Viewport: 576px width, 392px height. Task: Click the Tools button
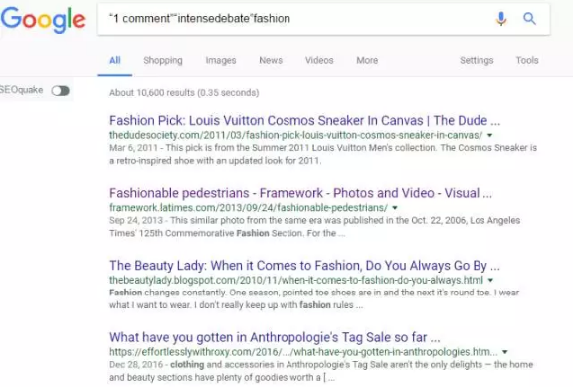[x=527, y=60]
